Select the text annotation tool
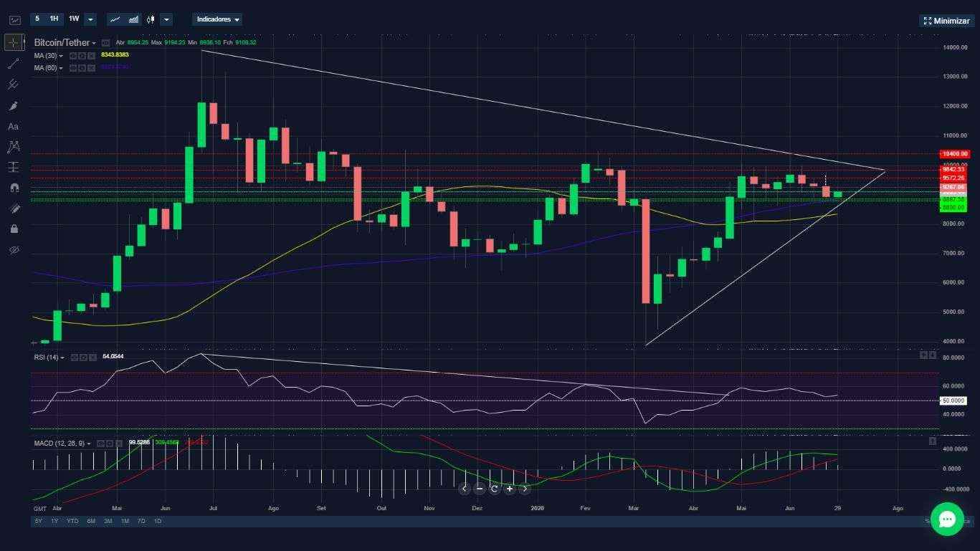The image size is (980, 551). coord(13,126)
